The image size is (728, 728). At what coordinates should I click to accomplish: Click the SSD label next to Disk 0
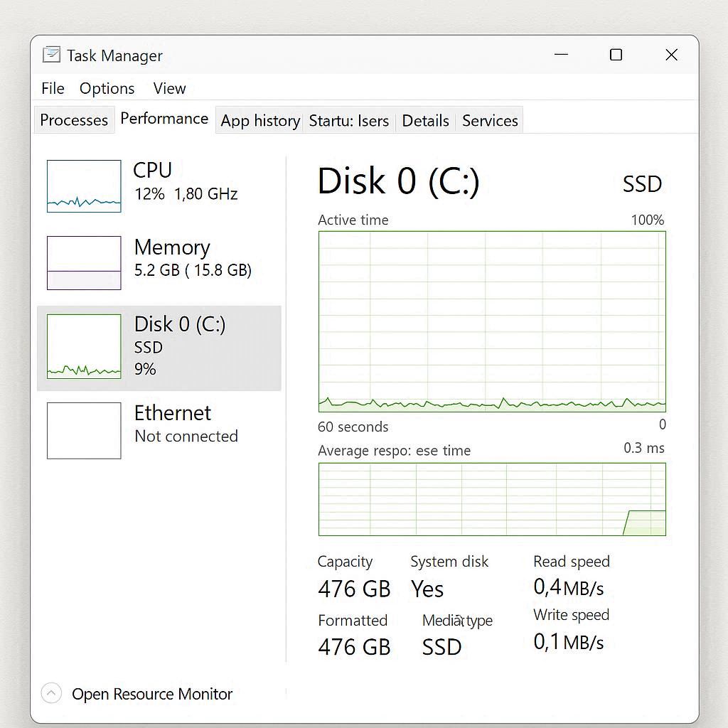(x=641, y=183)
